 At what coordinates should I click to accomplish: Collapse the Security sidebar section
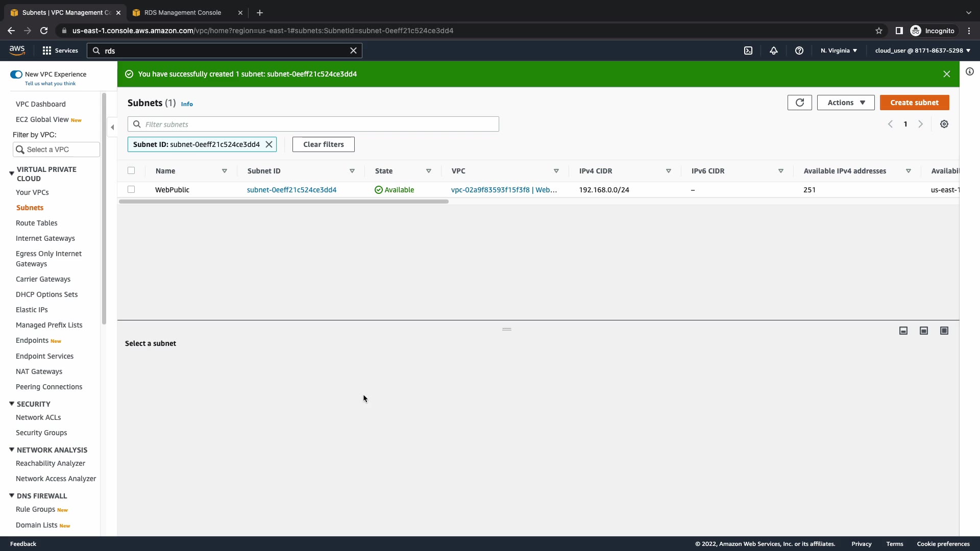11,404
